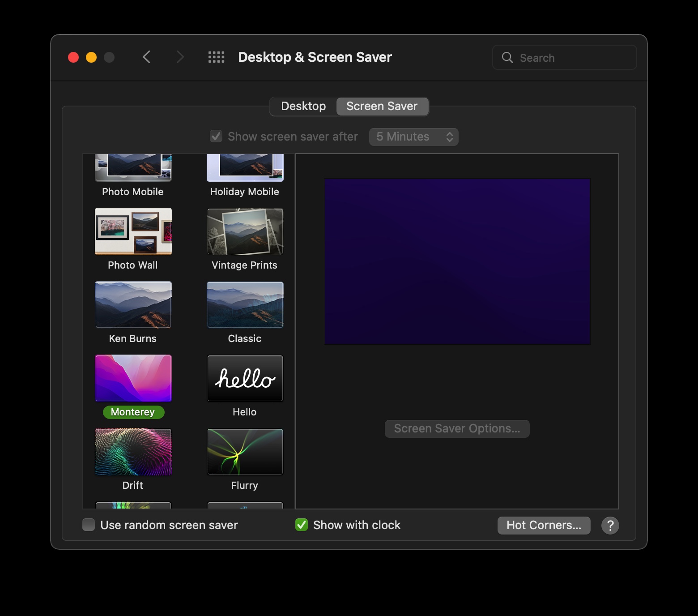Open the 5 Minutes delay dropdown
Image resolution: width=698 pixels, height=616 pixels.
click(414, 137)
